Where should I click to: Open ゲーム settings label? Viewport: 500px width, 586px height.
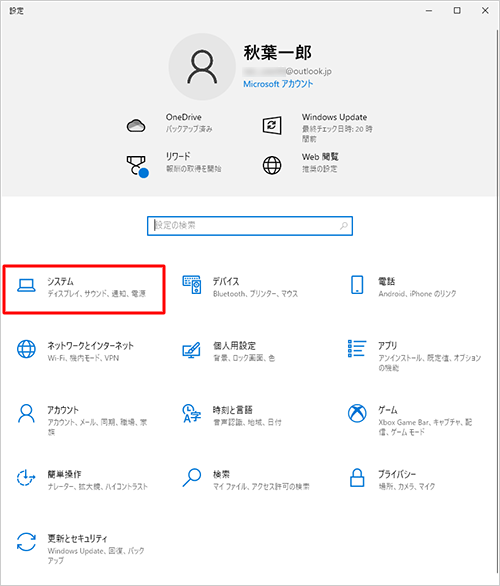coord(388,410)
